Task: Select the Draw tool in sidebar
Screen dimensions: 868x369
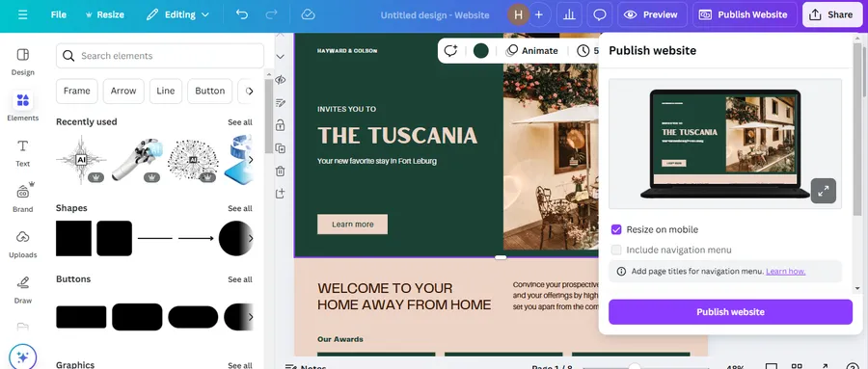Action: click(23, 290)
